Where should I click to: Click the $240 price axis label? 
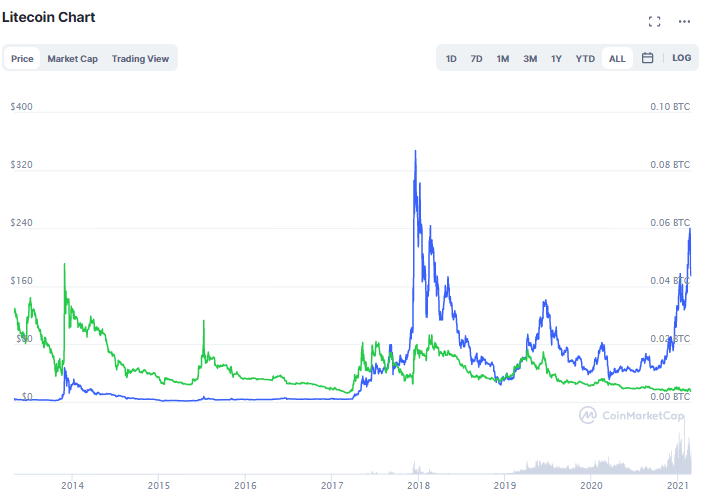point(22,223)
